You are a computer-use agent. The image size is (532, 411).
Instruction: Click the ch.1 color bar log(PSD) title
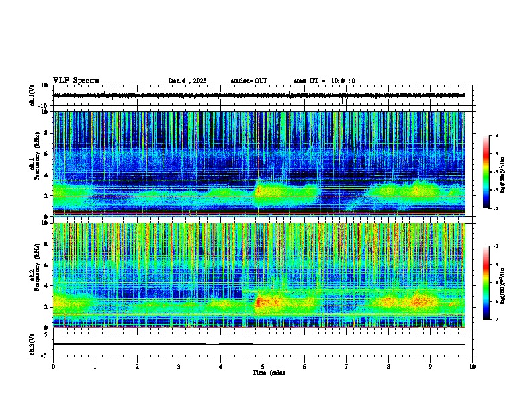pyautogui.click(x=503, y=175)
